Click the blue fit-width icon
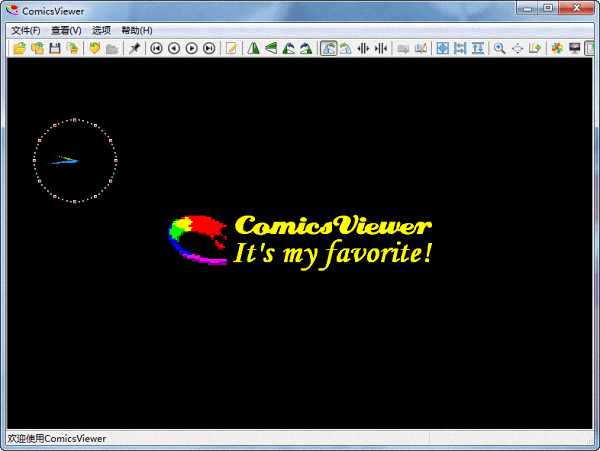Viewport: 600px width, 451px height. (x=460, y=48)
